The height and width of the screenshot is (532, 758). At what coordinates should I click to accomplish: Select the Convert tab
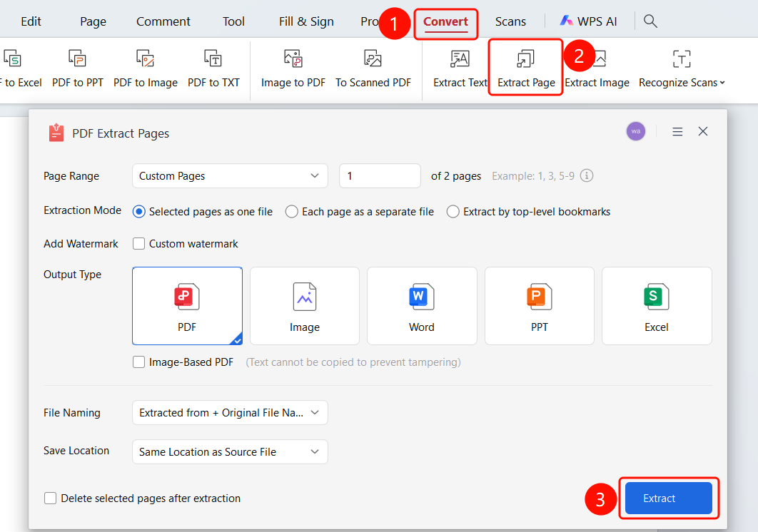pyautogui.click(x=445, y=21)
